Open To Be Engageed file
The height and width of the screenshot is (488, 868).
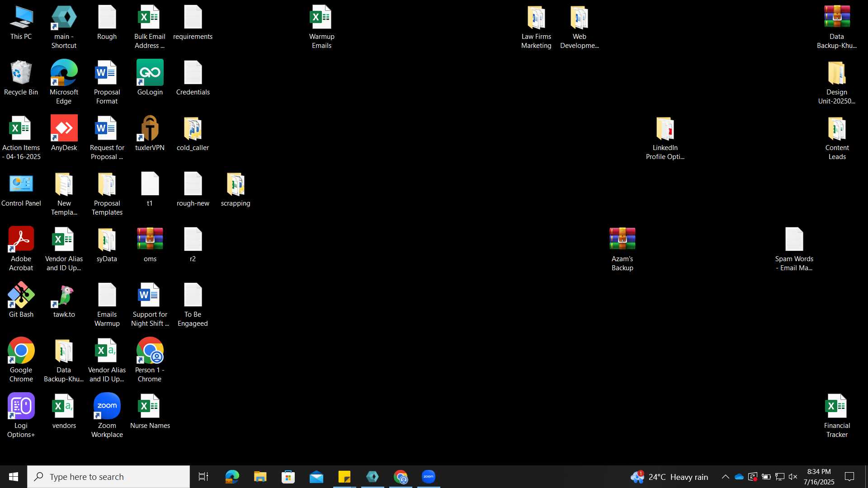(193, 305)
